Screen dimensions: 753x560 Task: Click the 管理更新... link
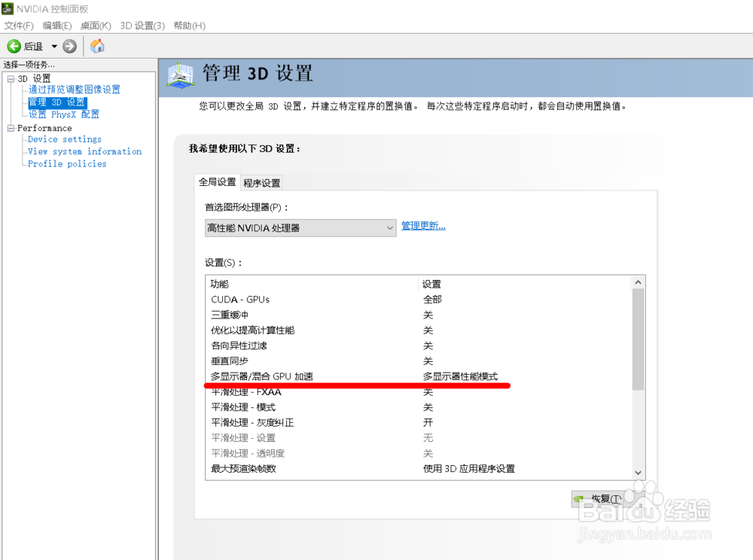[x=423, y=226]
